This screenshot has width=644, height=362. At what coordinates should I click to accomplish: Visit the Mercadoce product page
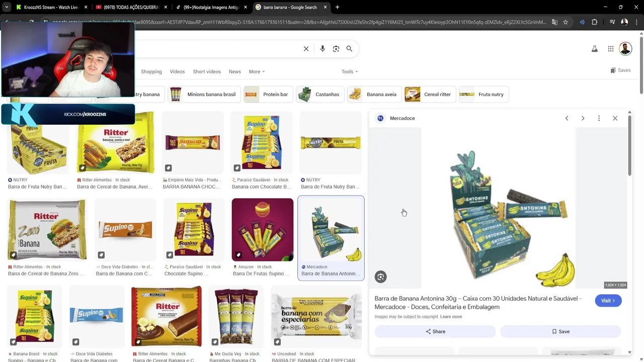[608, 301]
